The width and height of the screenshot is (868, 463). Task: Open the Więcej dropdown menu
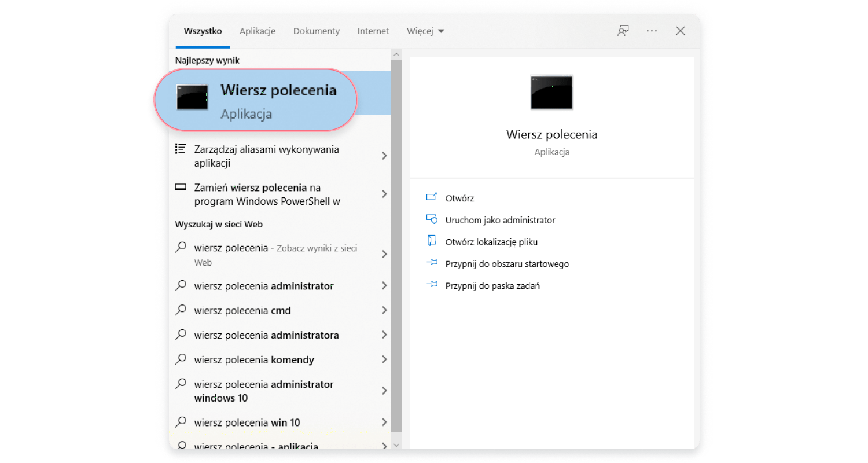pos(425,31)
